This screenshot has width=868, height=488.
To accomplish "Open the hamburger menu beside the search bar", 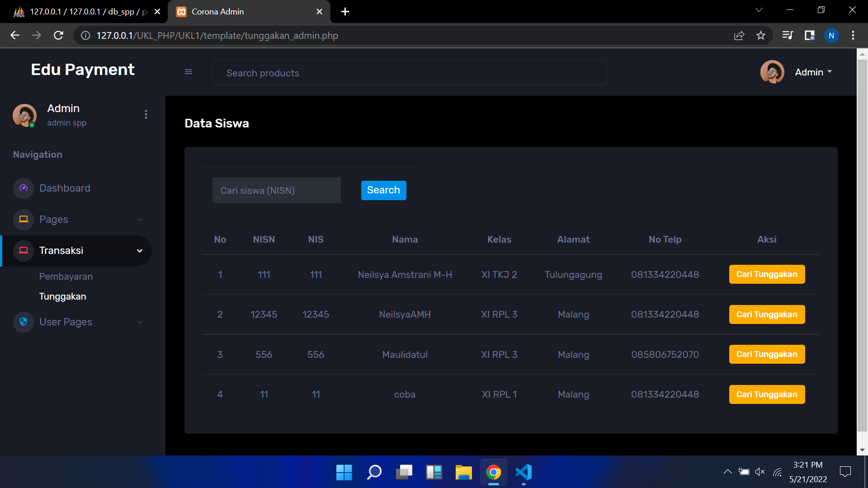I will (189, 72).
